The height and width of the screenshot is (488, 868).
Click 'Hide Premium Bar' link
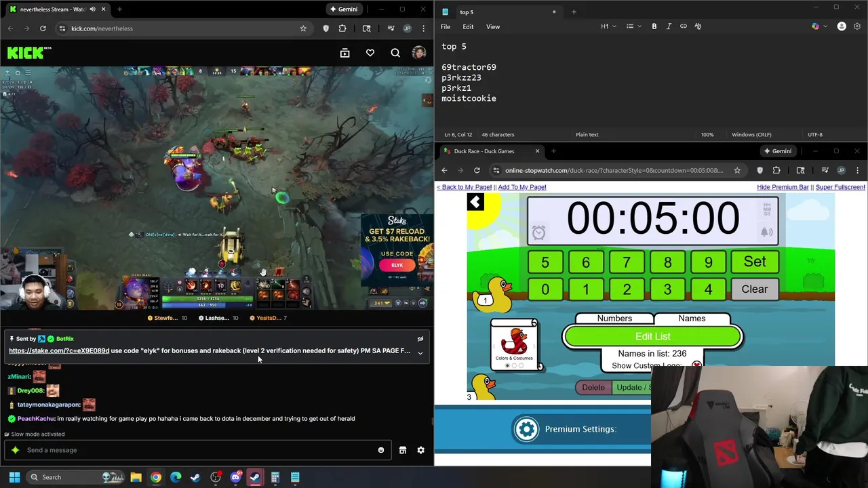coord(783,187)
